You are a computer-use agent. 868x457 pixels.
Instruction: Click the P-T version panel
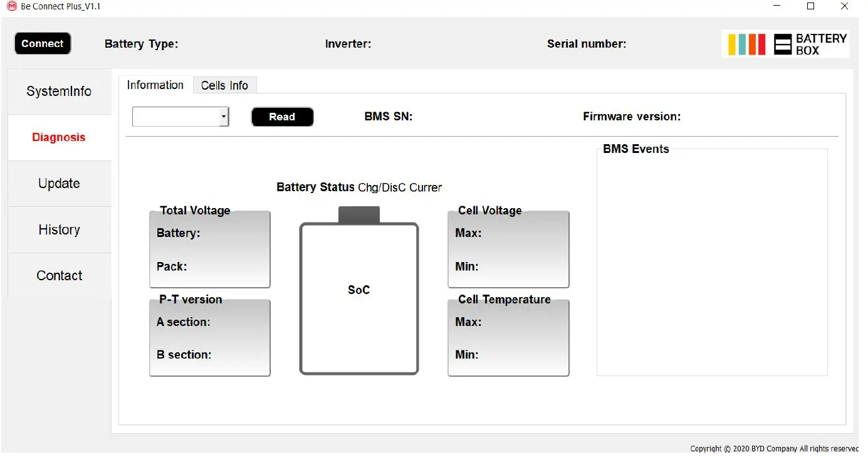(x=209, y=339)
